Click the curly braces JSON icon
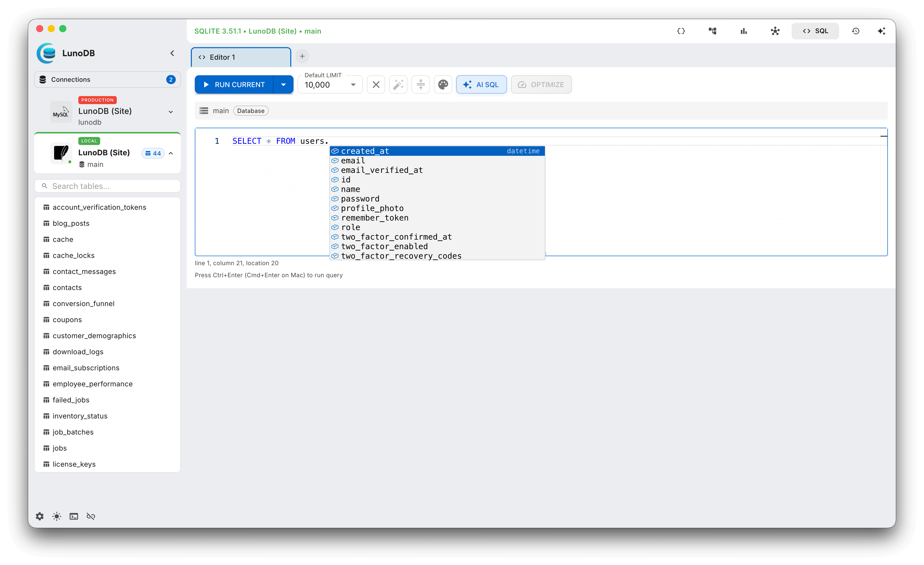This screenshot has width=924, height=565. (x=681, y=31)
